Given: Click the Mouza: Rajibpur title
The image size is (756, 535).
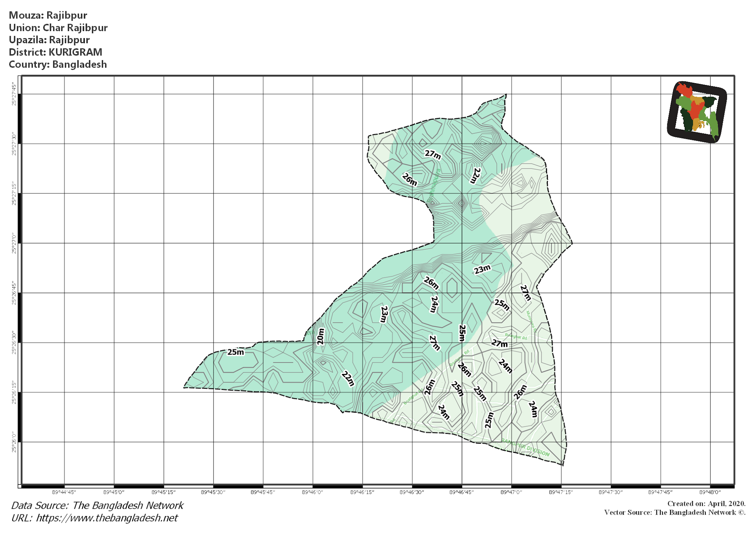Looking at the screenshot, I should coord(49,16).
